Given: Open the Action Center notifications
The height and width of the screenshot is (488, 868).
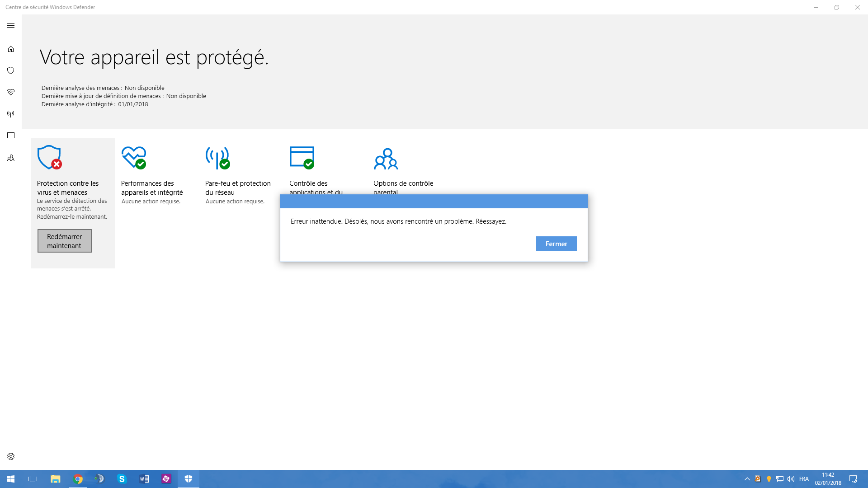Looking at the screenshot, I should click(853, 479).
